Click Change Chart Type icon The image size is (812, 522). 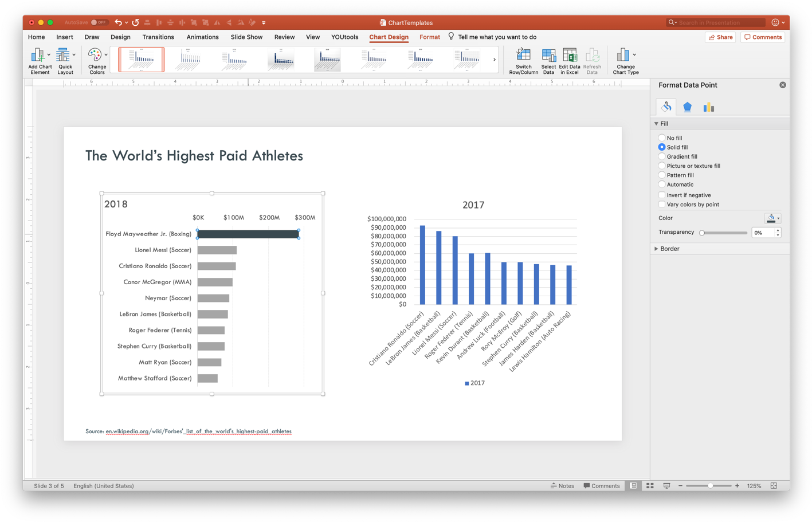click(623, 55)
